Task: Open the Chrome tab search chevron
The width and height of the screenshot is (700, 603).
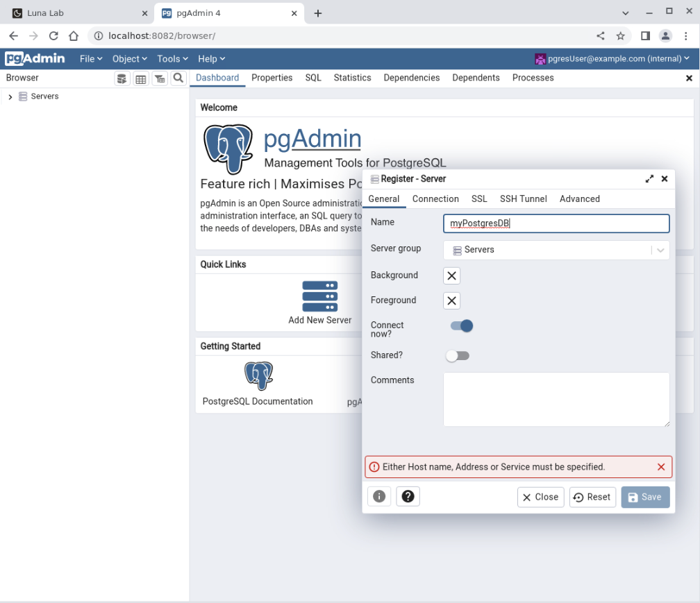Action: [625, 13]
